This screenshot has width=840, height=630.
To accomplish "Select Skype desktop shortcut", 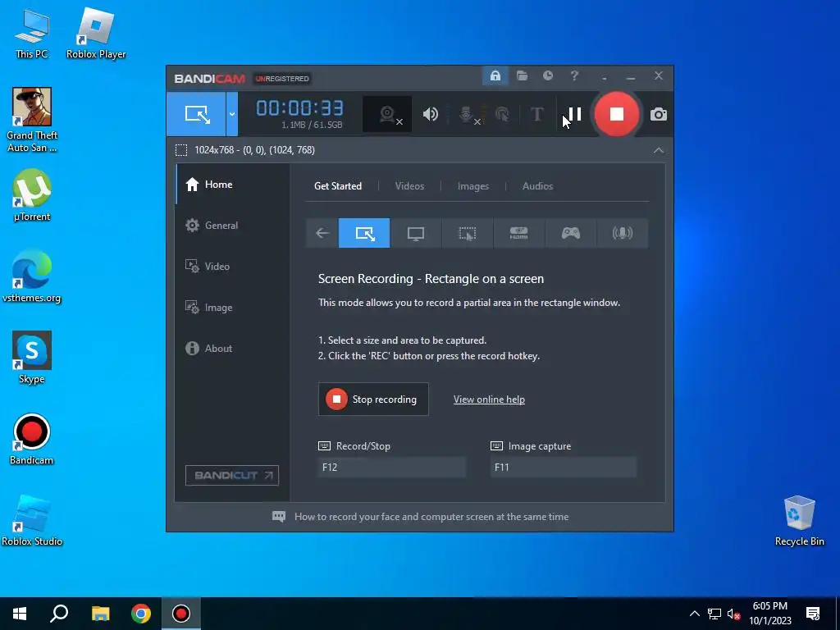I will click(x=32, y=358).
